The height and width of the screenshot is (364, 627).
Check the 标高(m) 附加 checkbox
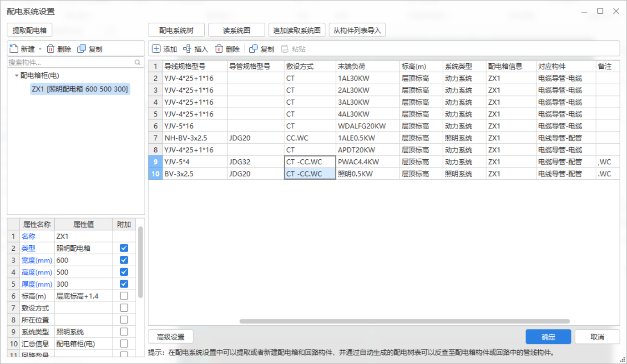click(124, 296)
